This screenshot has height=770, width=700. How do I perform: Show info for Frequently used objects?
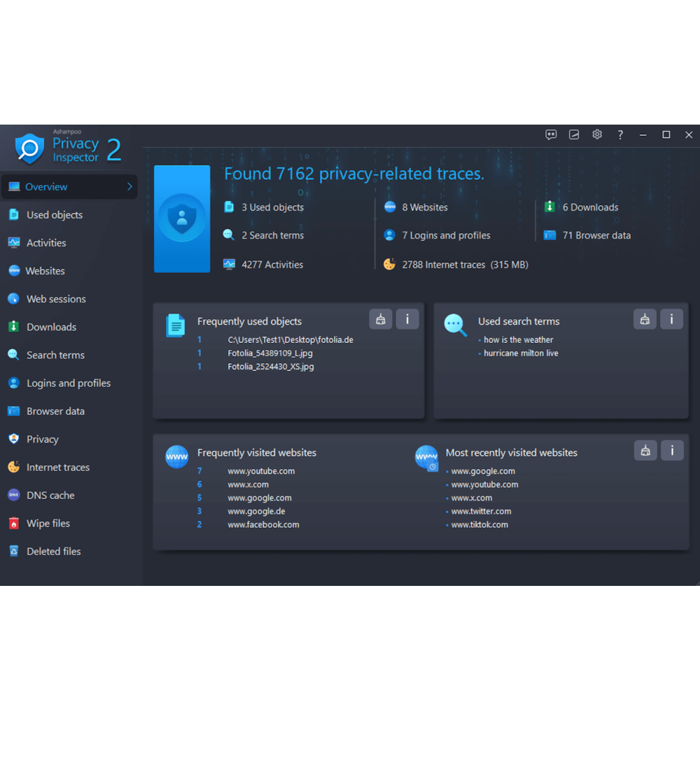pyautogui.click(x=407, y=319)
